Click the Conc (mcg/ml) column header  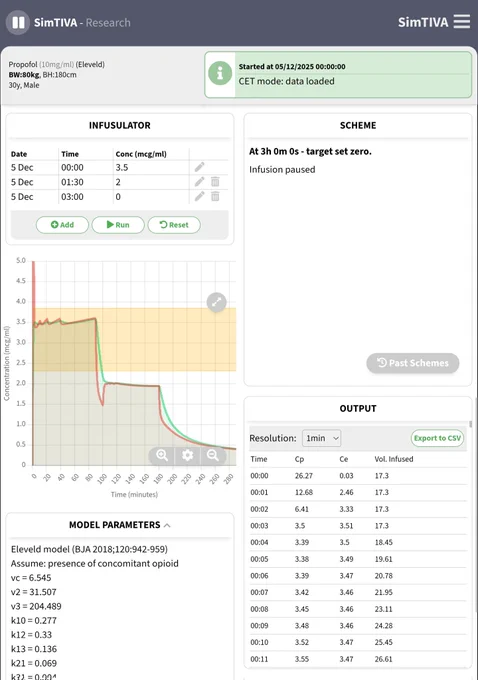coord(141,154)
